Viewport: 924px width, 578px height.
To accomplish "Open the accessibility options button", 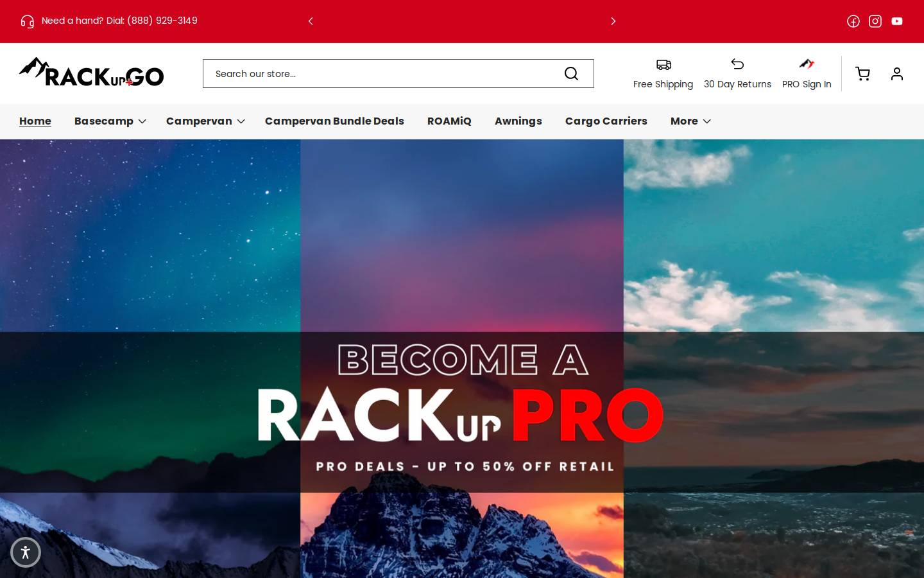I will 26,552.
